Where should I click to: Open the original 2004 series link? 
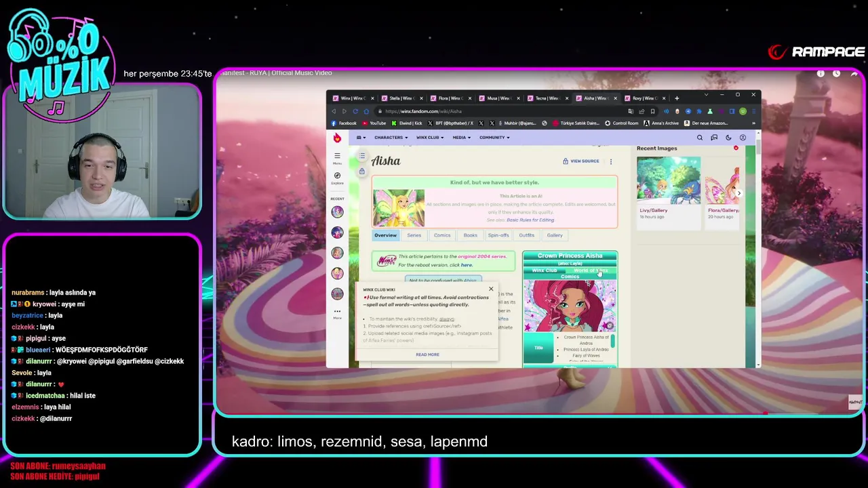tap(482, 257)
